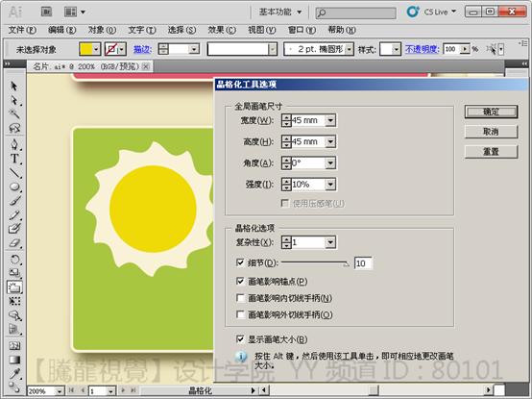Click the yellow fill color swatch
The width and height of the screenshot is (532, 399).
pos(86,50)
